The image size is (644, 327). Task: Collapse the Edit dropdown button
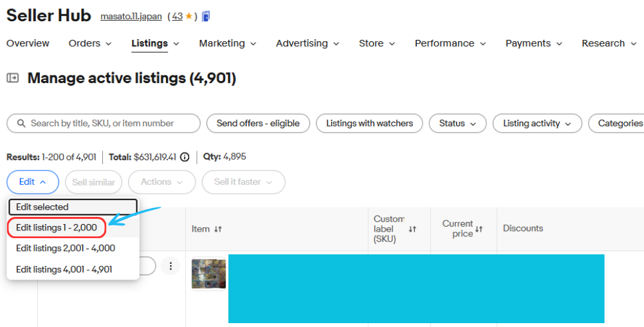(x=33, y=182)
